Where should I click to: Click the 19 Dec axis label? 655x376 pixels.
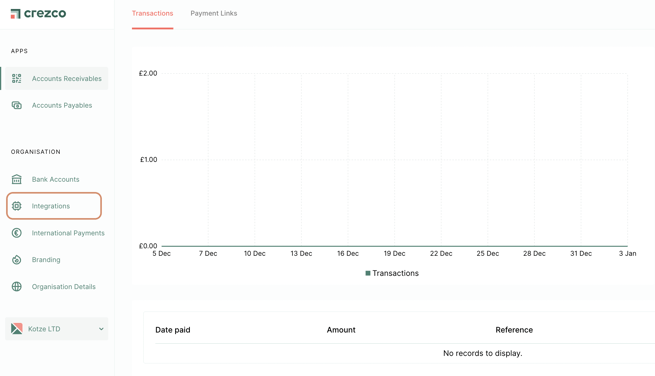tap(394, 254)
